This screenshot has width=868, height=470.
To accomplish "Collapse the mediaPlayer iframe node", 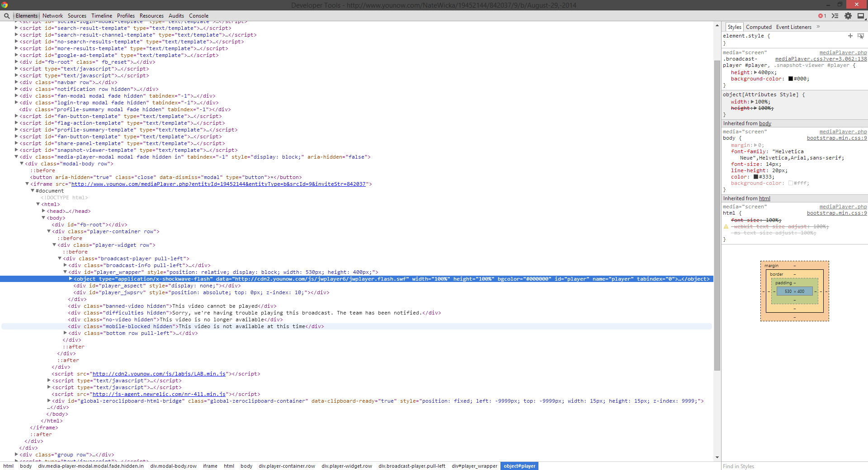I will [27, 184].
